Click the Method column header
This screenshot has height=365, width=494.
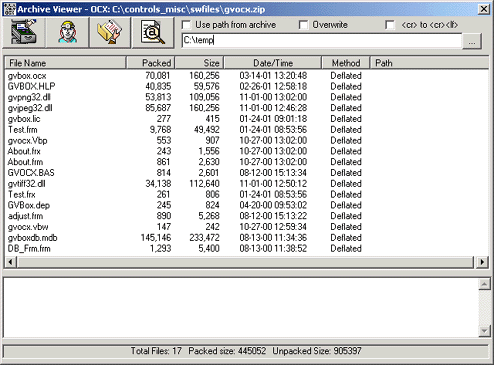click(x=346, y=63)
